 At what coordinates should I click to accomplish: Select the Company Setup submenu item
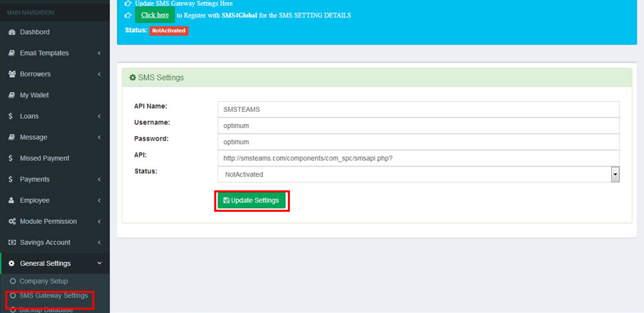(44, 281)
